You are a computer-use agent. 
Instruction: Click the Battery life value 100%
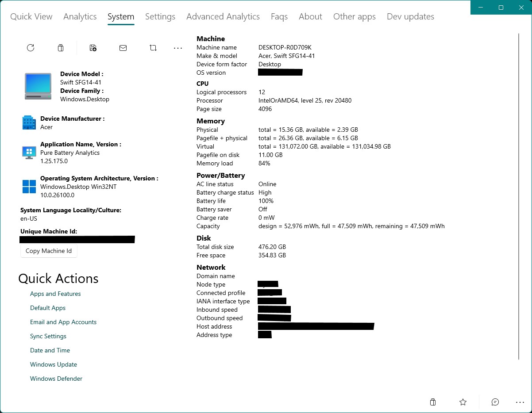click(266, 201)
